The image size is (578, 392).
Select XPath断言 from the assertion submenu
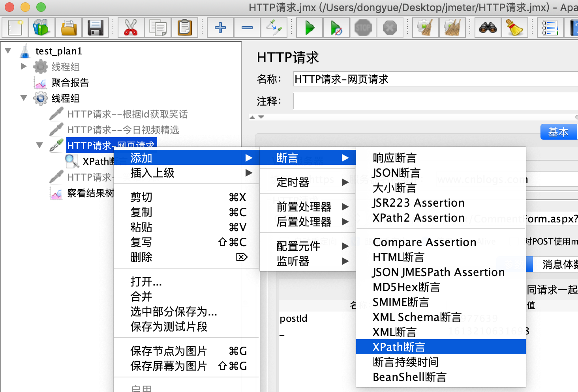399,347
